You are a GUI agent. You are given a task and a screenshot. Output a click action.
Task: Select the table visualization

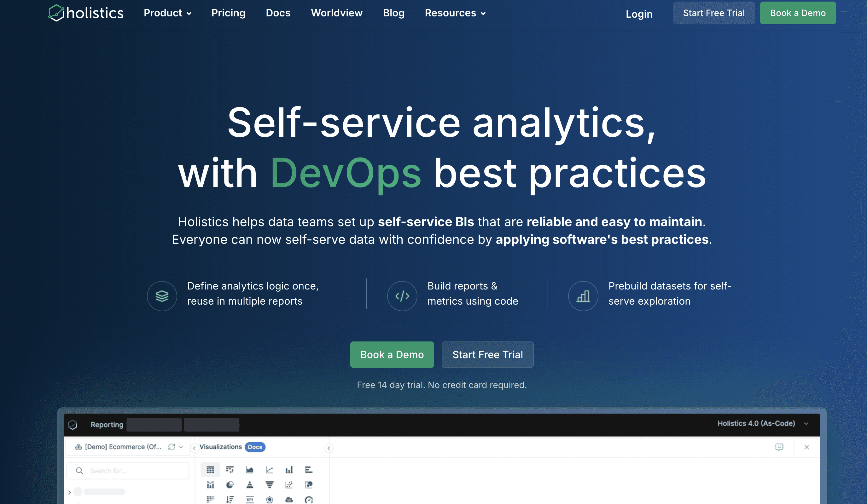[210, 470]
